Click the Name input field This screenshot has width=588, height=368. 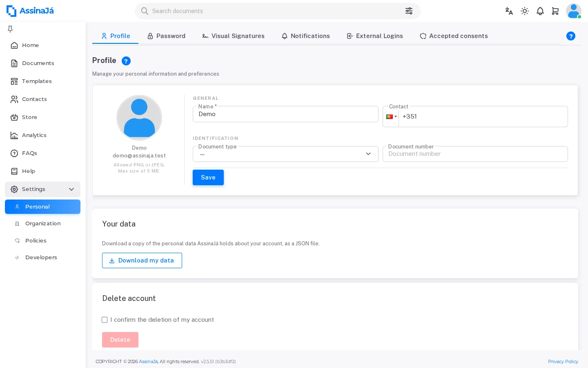285,114
